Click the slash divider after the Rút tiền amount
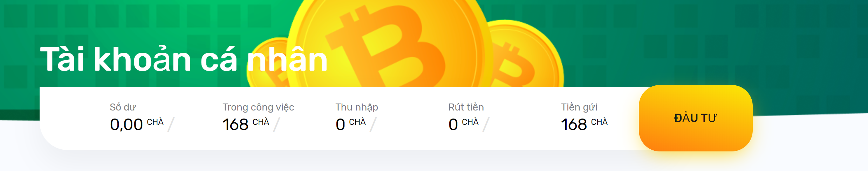 tap(486, 124)
